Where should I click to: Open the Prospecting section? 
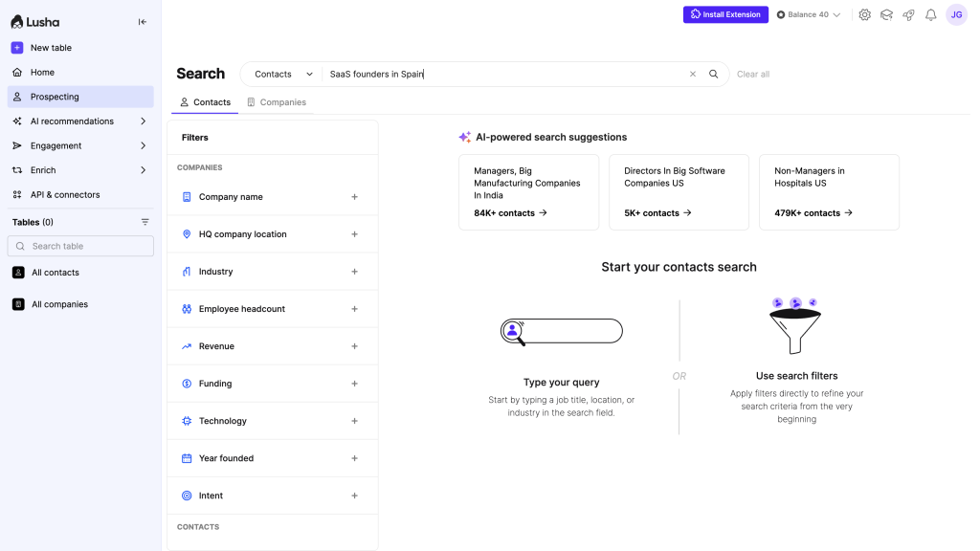click(x=80, y=97)
